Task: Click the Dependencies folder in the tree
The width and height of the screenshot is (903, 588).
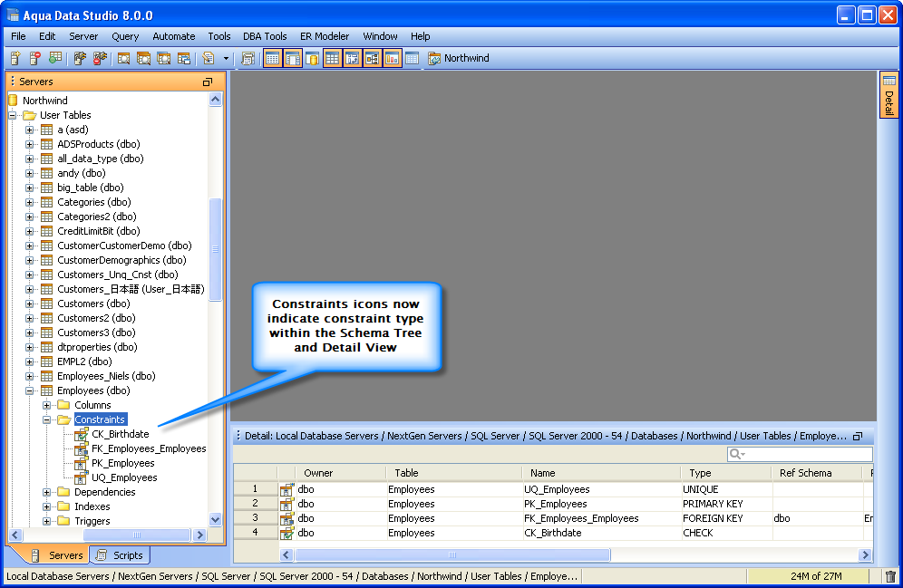Action: pos(105,492)
